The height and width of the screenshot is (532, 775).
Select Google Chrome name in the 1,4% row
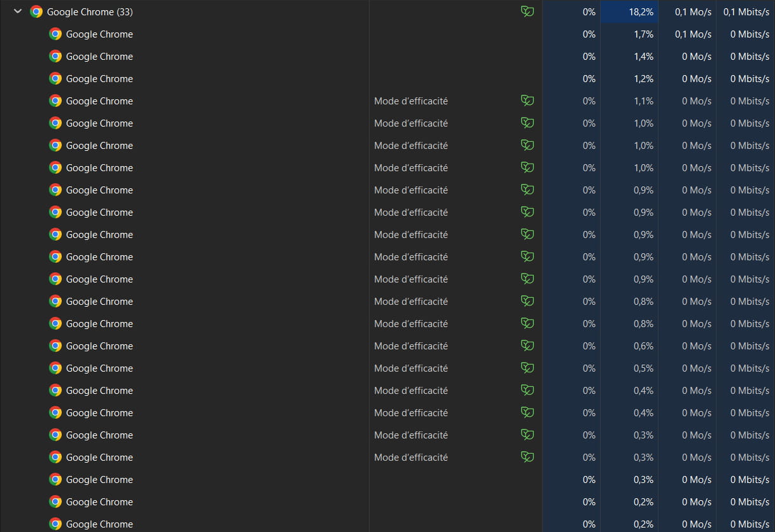point(99,57)
